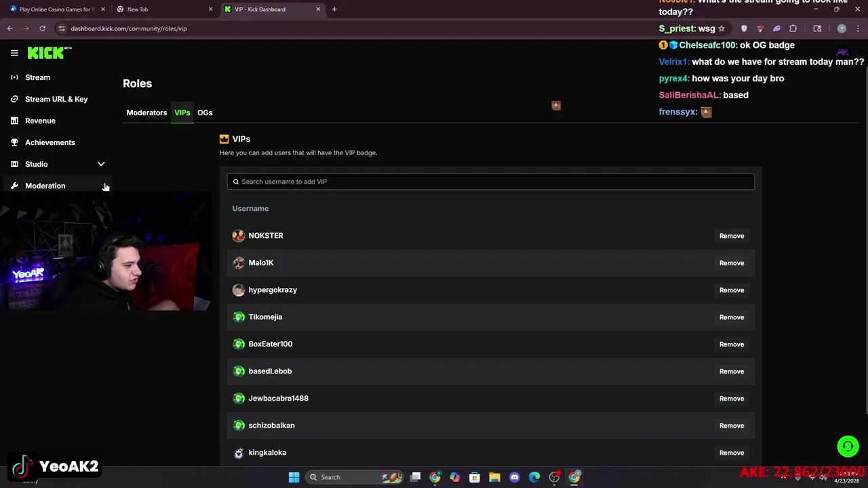Bookmark the page with the star icon
This screenshot has width=868, height=488.
pyautogui.click(x=722, y=28)
